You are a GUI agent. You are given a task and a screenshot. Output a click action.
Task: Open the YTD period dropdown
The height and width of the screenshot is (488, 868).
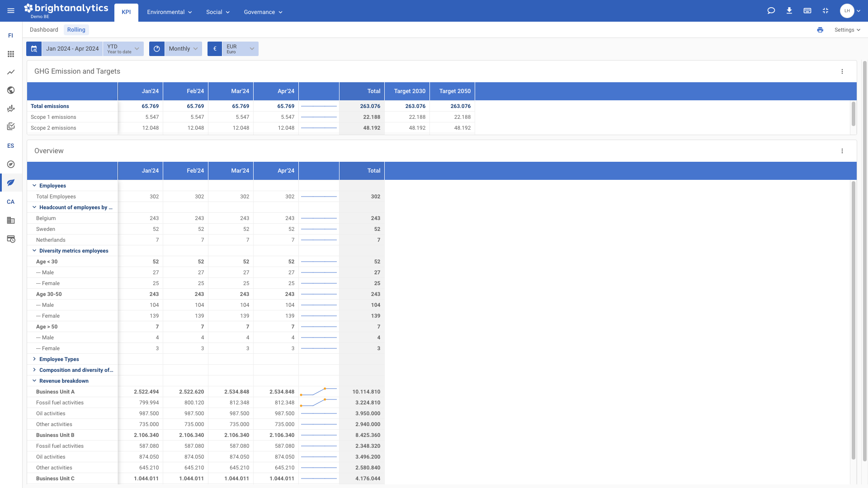point(123,49)
